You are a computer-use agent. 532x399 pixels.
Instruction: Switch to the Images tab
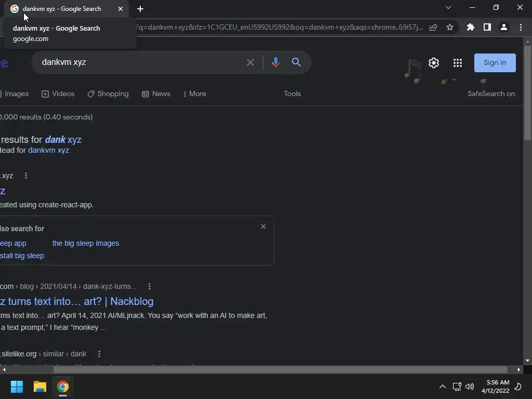click(x=15, y=94)
